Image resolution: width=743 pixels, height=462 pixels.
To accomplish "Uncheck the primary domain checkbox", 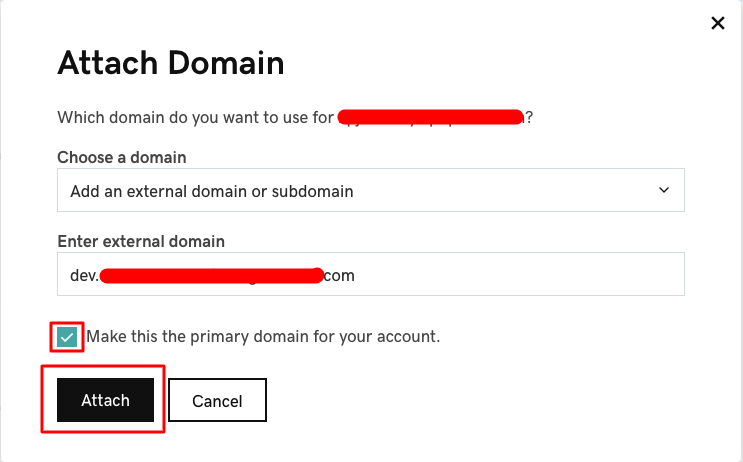I will coord(67,337).
